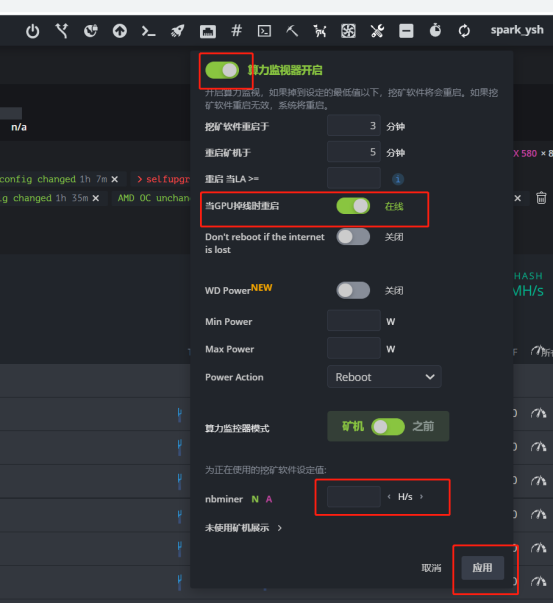The width and height of the screenshot is (554, 604).
Task: Launch the rocket icon action
Action: click(x=178, y=31)
